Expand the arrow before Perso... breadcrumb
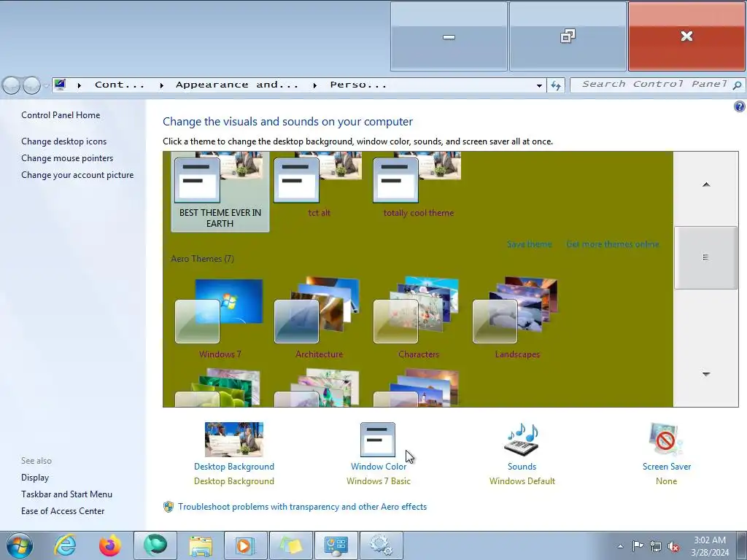This screenshot has width=747, height=560. [315, 85]
